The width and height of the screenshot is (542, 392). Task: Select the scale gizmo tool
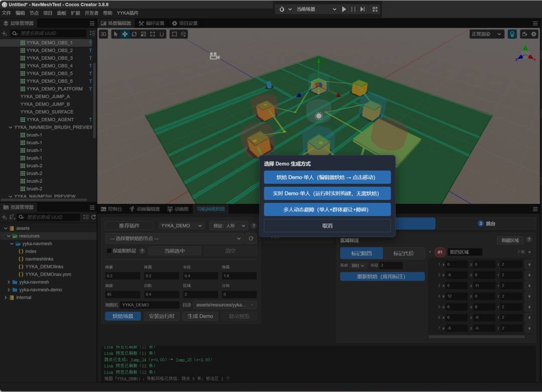tap(143, 34)
